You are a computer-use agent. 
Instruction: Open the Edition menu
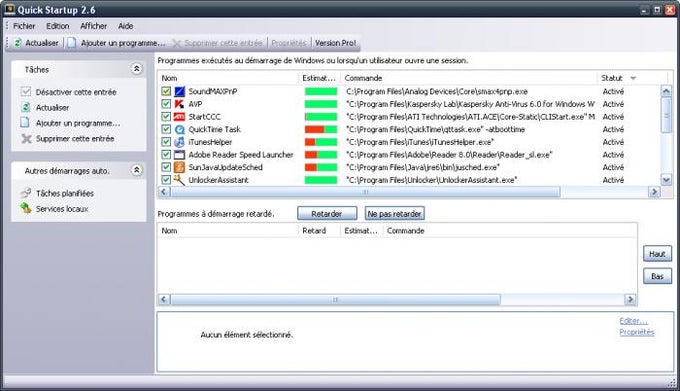click(58, 26)
